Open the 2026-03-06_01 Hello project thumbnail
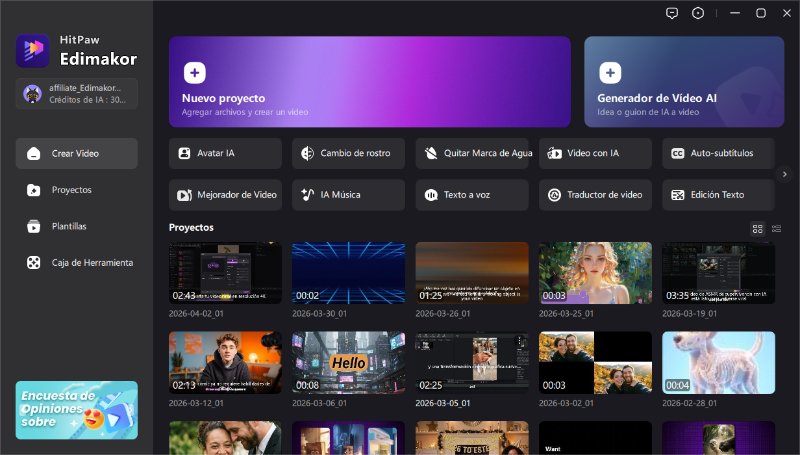Screen dimensions: 800x455 pos(348,363)
